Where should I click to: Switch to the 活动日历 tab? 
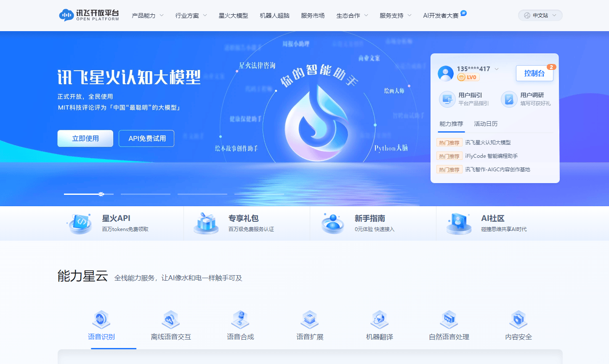(x=486, y=124)
